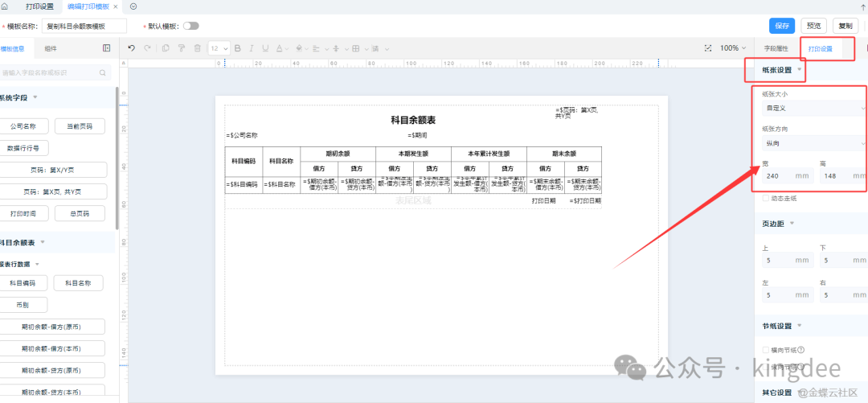Collapse the 科目余额表 field group
Screen dimensions: 868x403
[x=43, y=242]
